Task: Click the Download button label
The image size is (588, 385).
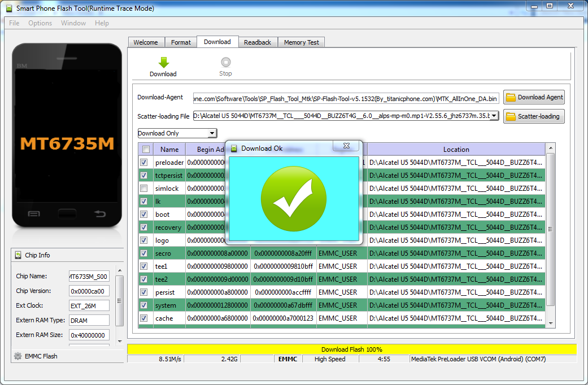Action: 163,74
